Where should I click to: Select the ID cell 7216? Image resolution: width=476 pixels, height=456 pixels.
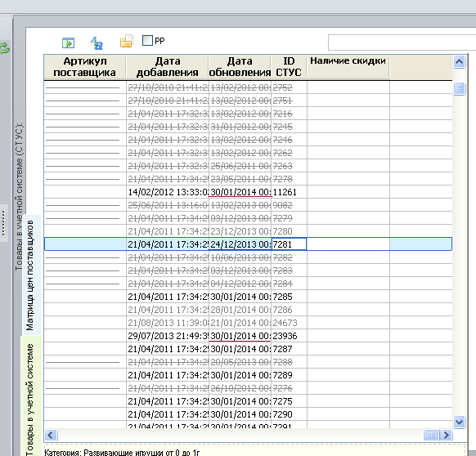point(289,114)
